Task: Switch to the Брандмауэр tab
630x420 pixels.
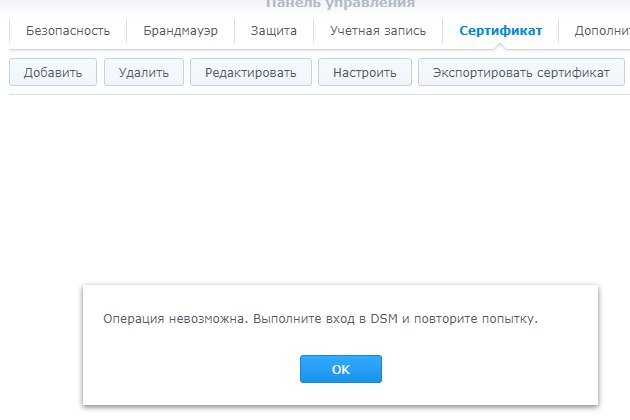Action: (x=180, y=31)
